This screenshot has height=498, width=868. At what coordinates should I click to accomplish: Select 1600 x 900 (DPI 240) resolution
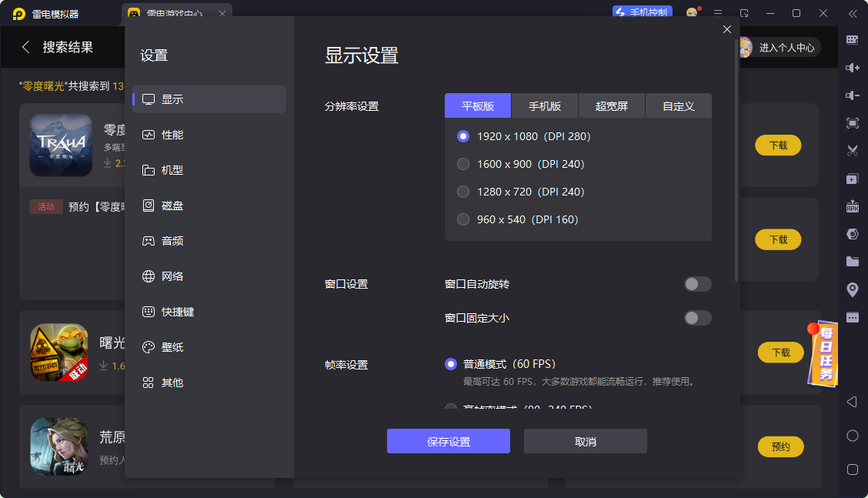[521, 164]
